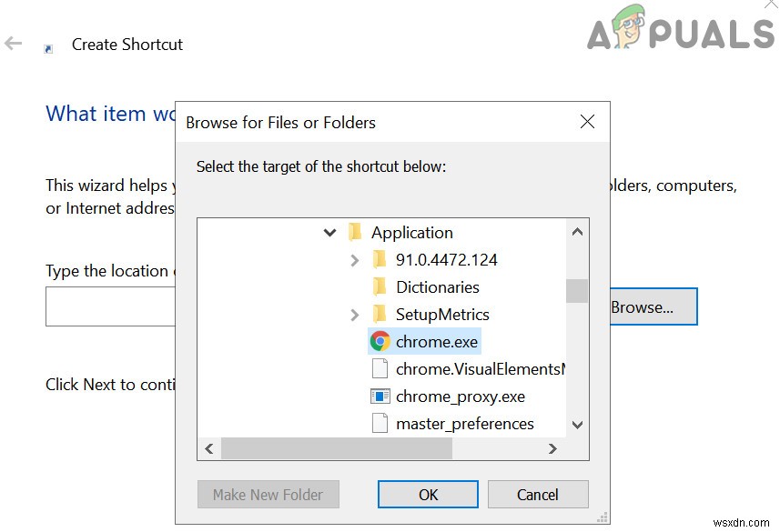Click the back arrow navigation icon
780x532 pixels.
15,43
